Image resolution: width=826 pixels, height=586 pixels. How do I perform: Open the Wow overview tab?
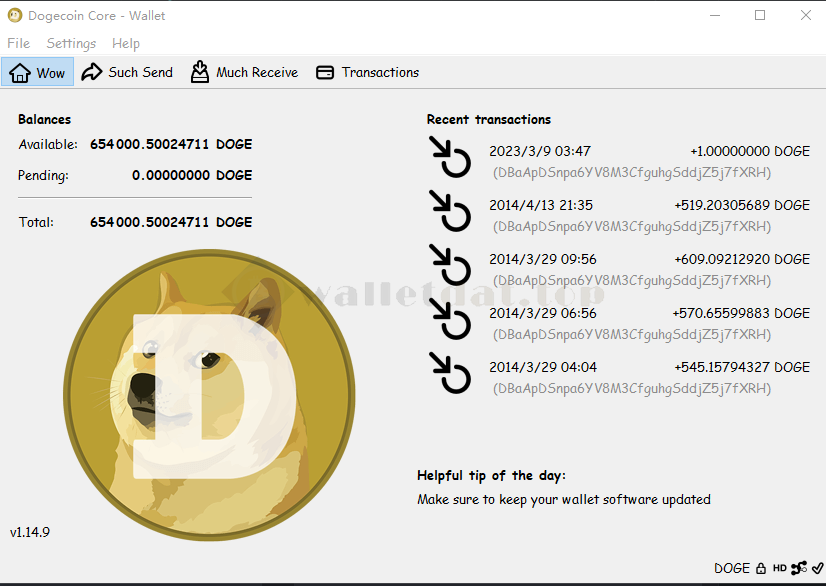(x=38, y=72)
